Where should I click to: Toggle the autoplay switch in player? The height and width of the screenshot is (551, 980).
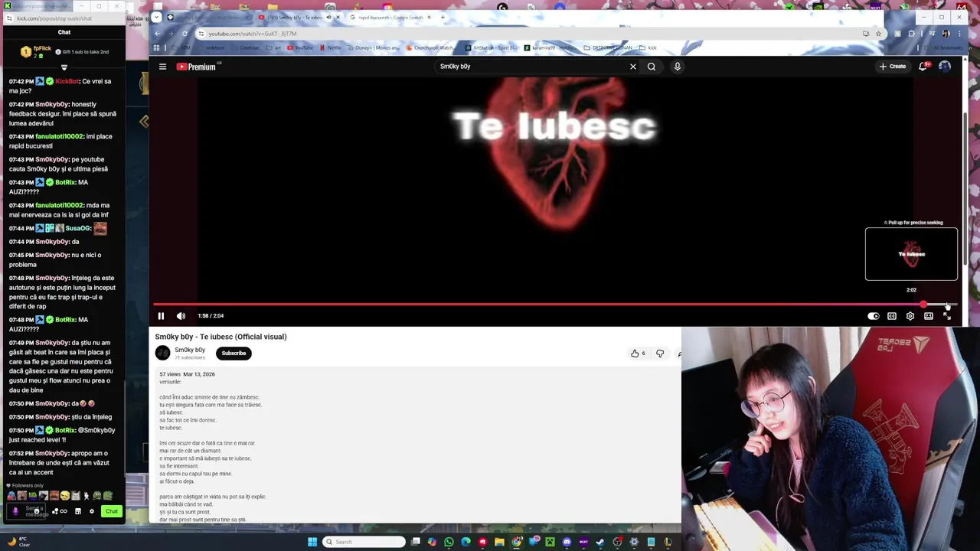click(x=873, y=316)
